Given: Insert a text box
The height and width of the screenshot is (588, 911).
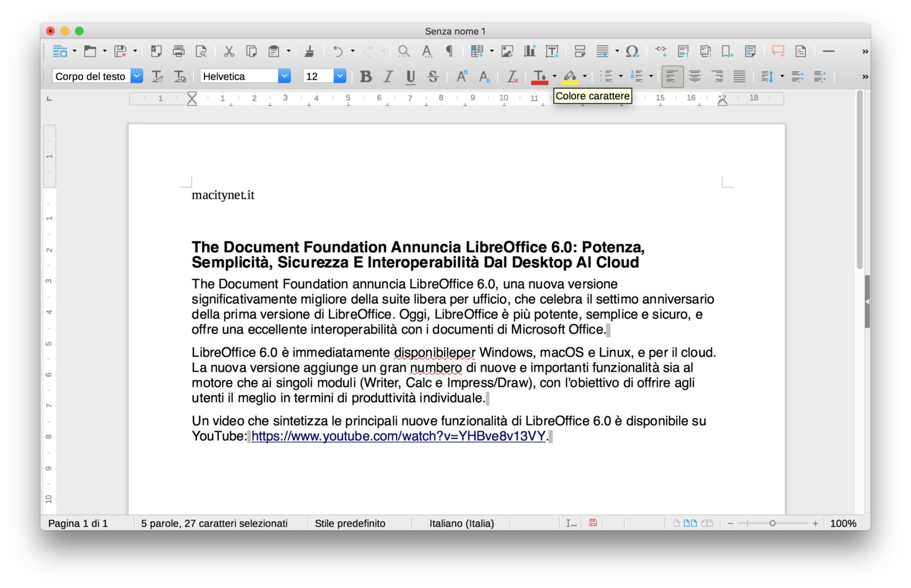Looking at the screenshot, I should tap(552, 52).
